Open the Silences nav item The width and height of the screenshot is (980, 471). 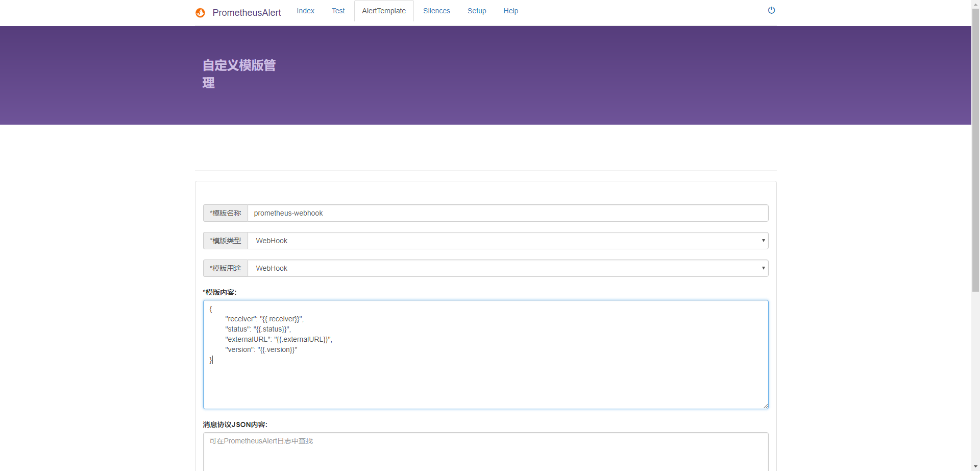click(436, 11)
